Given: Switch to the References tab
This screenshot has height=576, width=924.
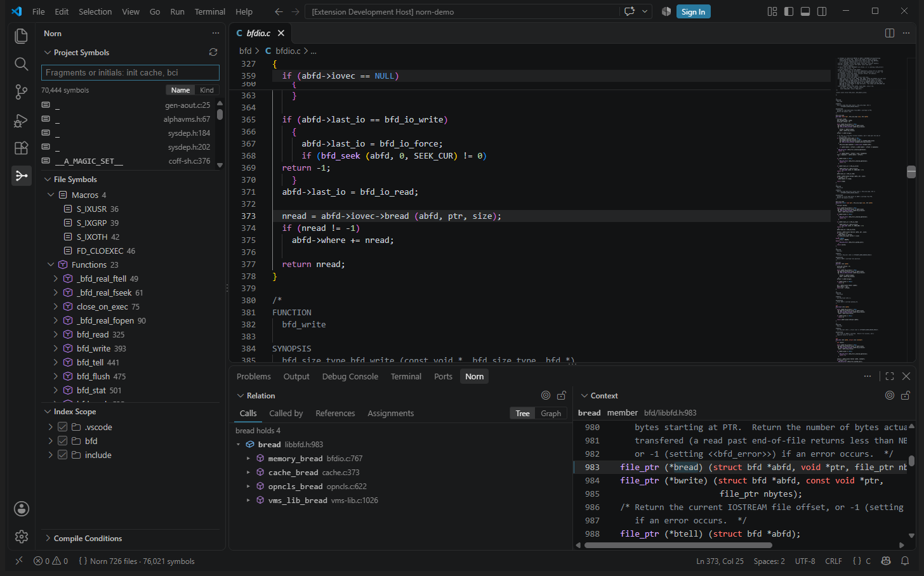Looking at the screenshot, I should click(335, 413).
